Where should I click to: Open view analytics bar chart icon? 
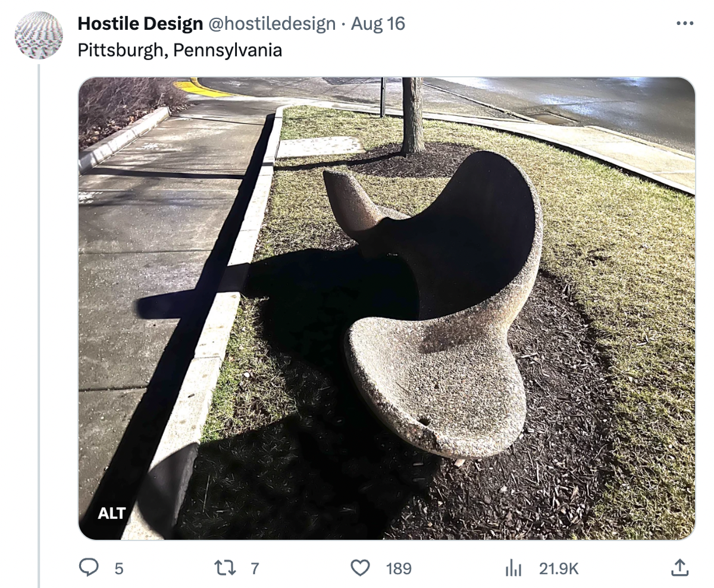(x=513, y=569)
